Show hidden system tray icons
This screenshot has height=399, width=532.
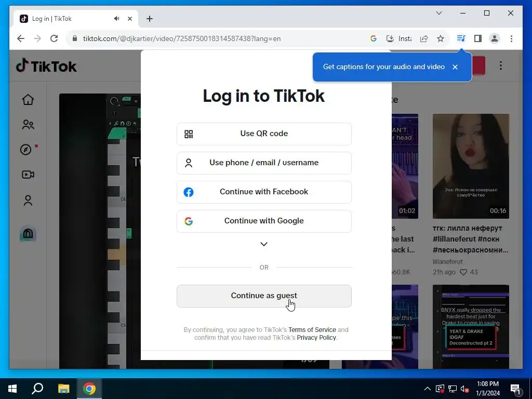428,389
